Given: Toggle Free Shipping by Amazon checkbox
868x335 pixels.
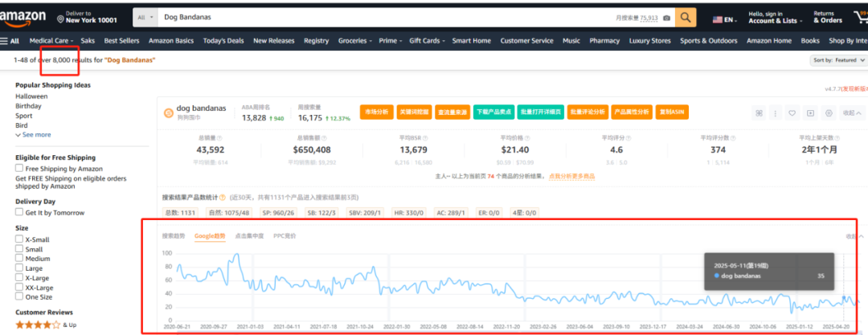Looking at the screenshot, I should pyautogui.click(x=19, y=168).
